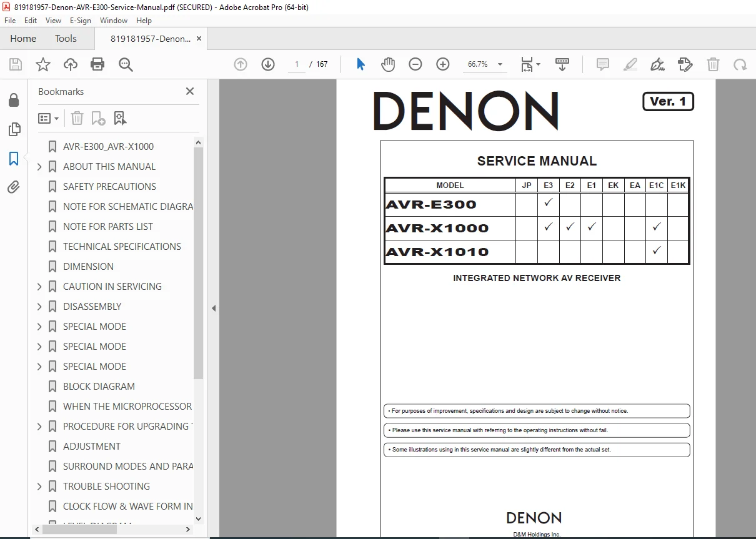This screenshot has width=756, height=539.
Task: Upload file to cloud icon
Action: [x=71, y=64]
